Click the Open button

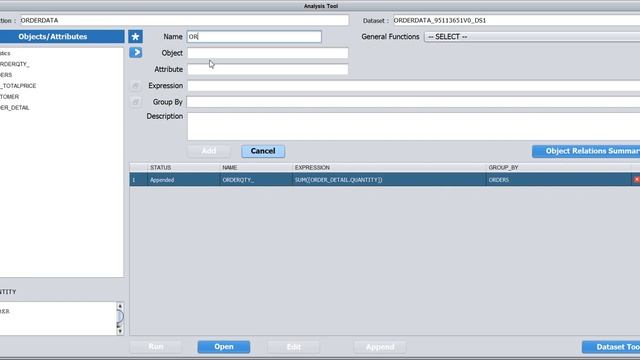click(x=224, y=347)
